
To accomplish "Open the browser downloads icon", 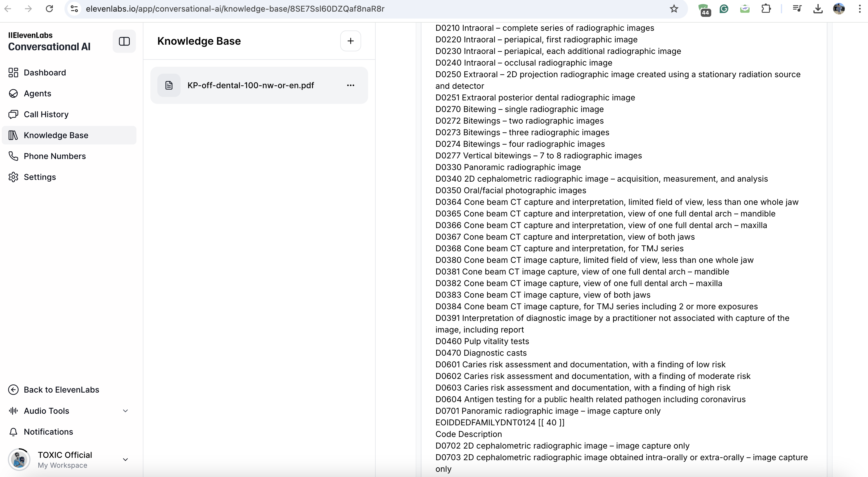I will [x=818, y=9].
